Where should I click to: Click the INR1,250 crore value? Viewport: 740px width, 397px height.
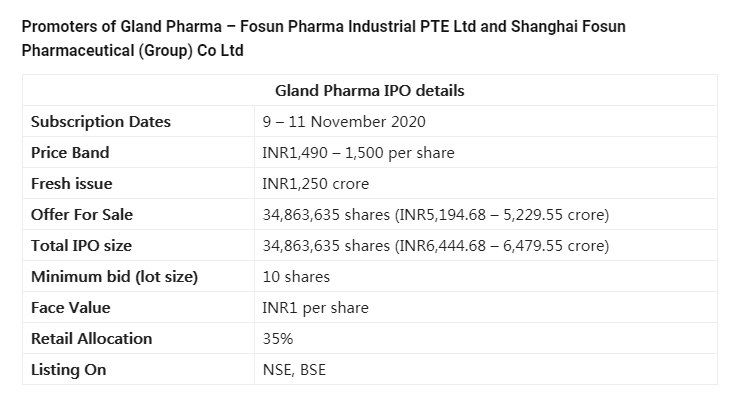click(x=315, y=184)
